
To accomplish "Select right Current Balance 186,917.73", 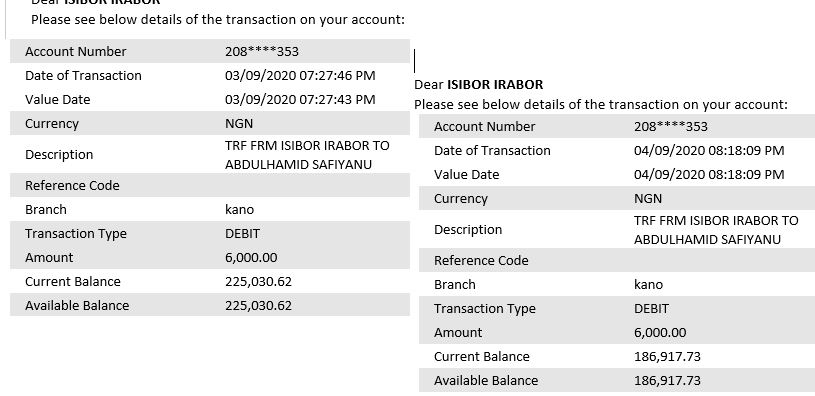I will [667, 356].
